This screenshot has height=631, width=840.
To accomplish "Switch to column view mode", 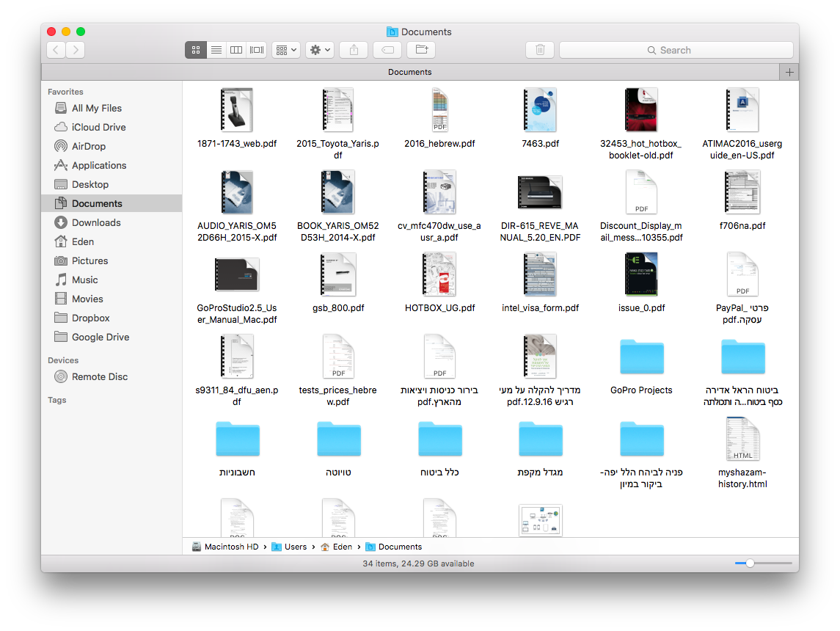I will (x=236, y=50).
